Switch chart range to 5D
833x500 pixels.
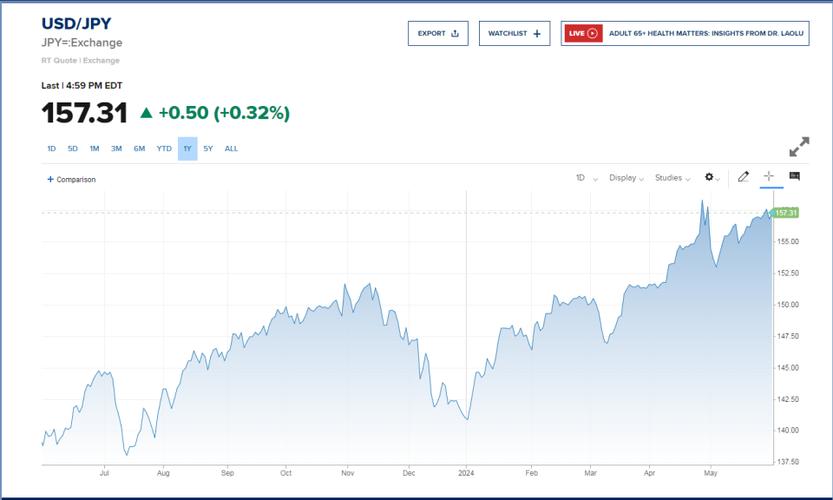coord(73,149)
